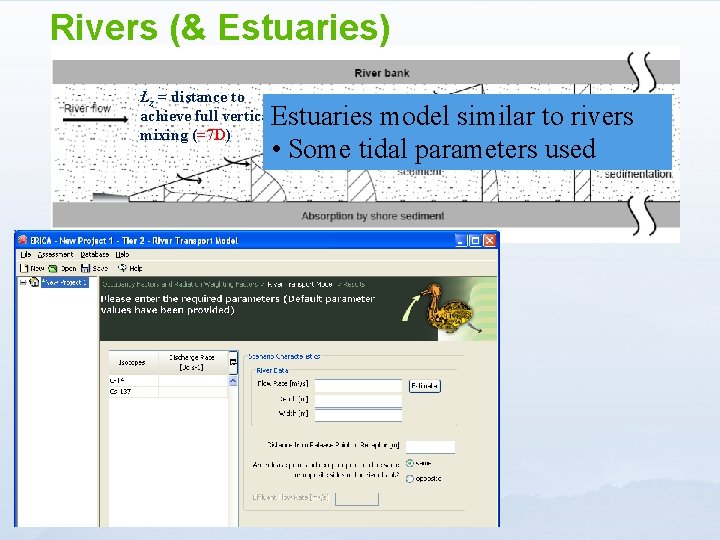Select the 'same' river bank option

pos(410,463)
